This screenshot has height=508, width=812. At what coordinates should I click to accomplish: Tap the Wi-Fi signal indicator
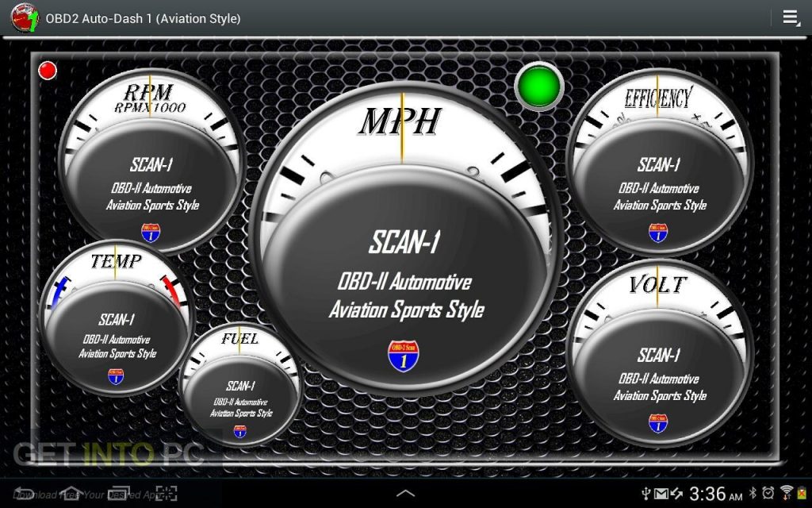pos(787,492)
